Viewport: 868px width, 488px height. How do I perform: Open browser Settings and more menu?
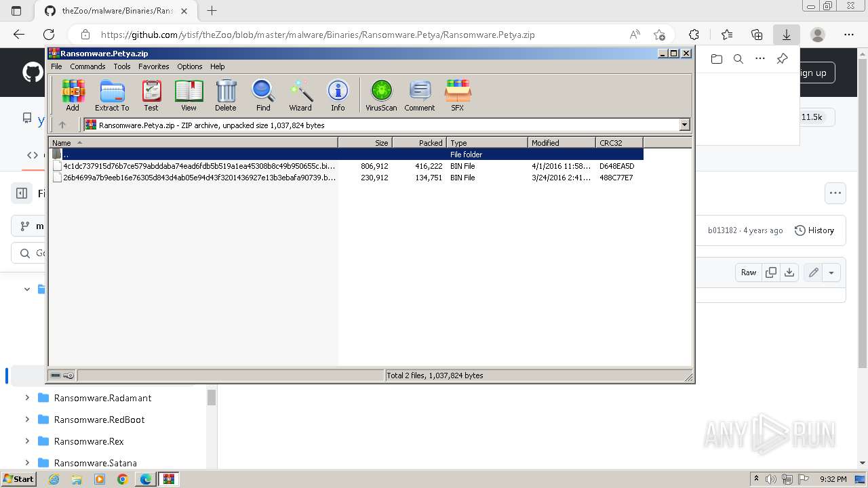[849, 35]
